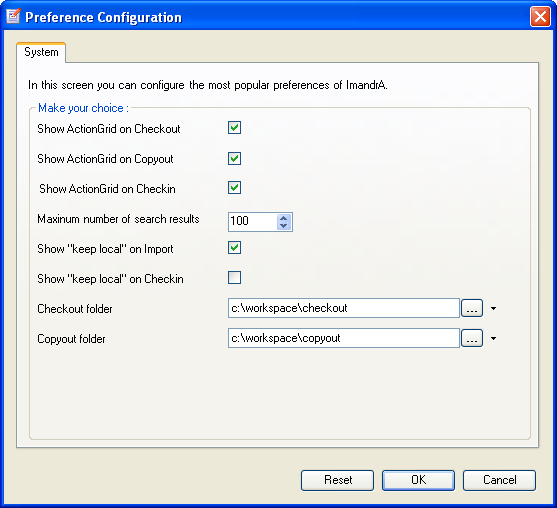Click the Copyout folder path field
Screen dimensions: 557x508
[x=344, y=338]
